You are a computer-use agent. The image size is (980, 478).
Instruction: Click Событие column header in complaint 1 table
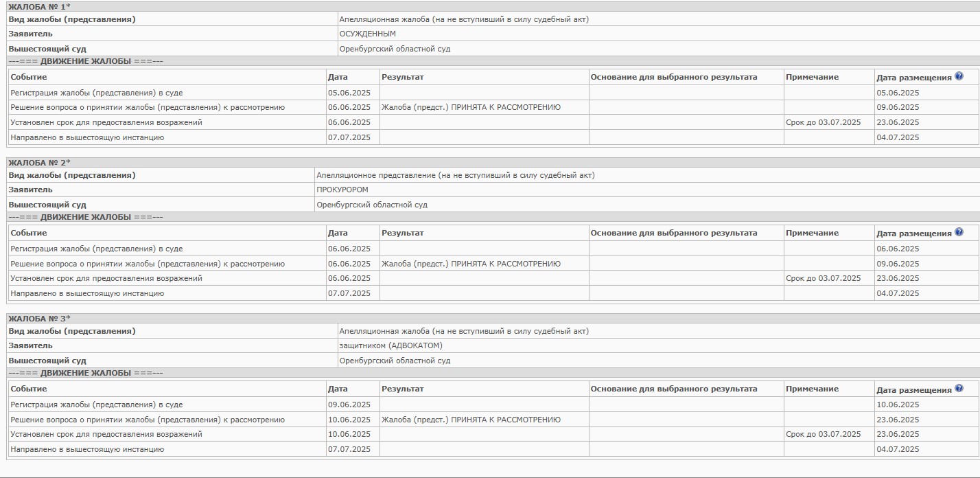[29, 77]
